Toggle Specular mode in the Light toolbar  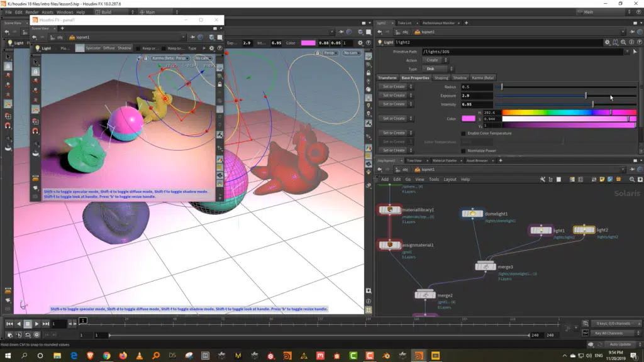tap(92, 48)
